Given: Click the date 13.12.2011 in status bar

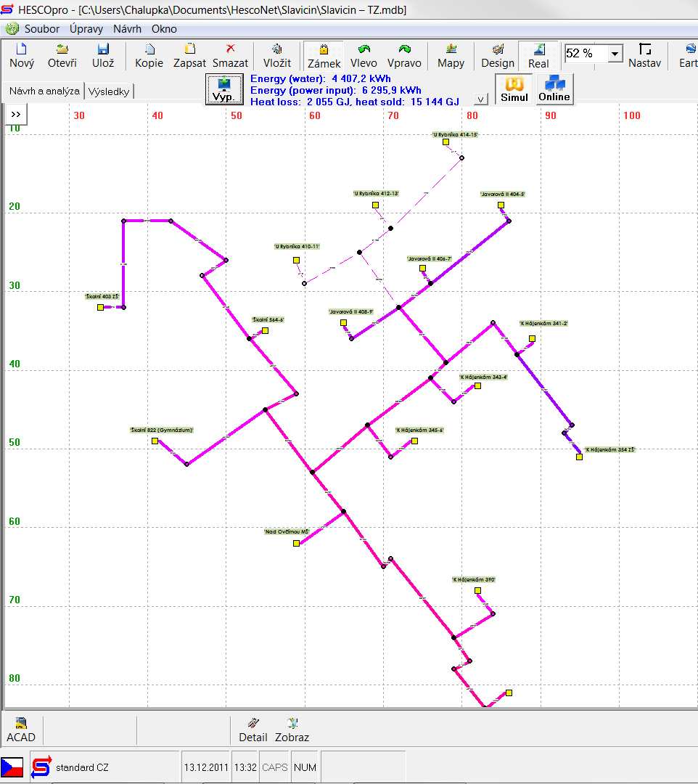Looking at the screenshot, I should pos(206,767).
